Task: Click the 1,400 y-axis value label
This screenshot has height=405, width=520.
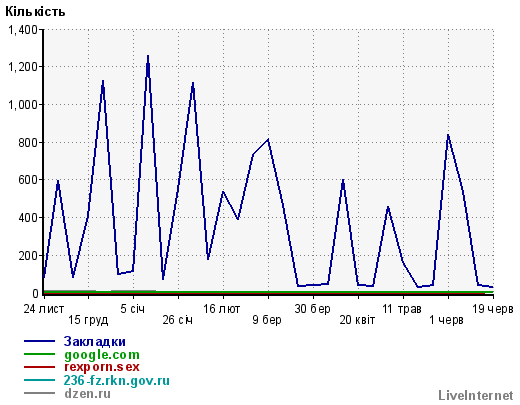Action: tap(22, 30)
